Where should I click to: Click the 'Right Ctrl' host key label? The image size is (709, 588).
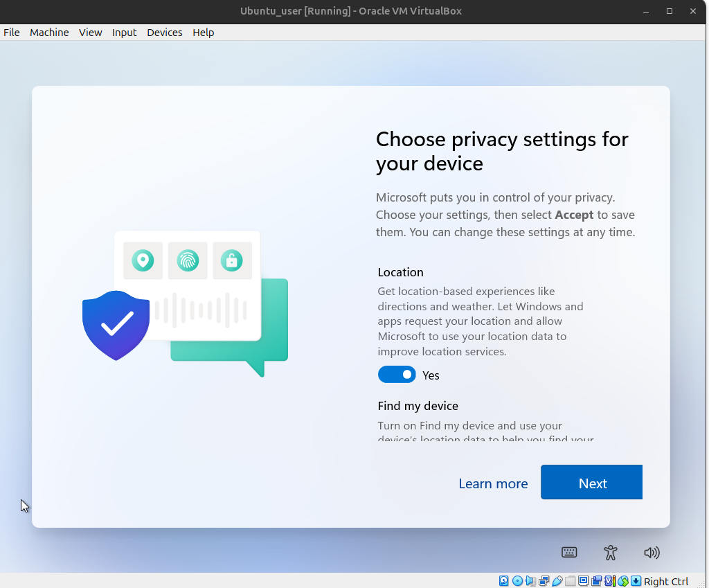pos(666,581)
